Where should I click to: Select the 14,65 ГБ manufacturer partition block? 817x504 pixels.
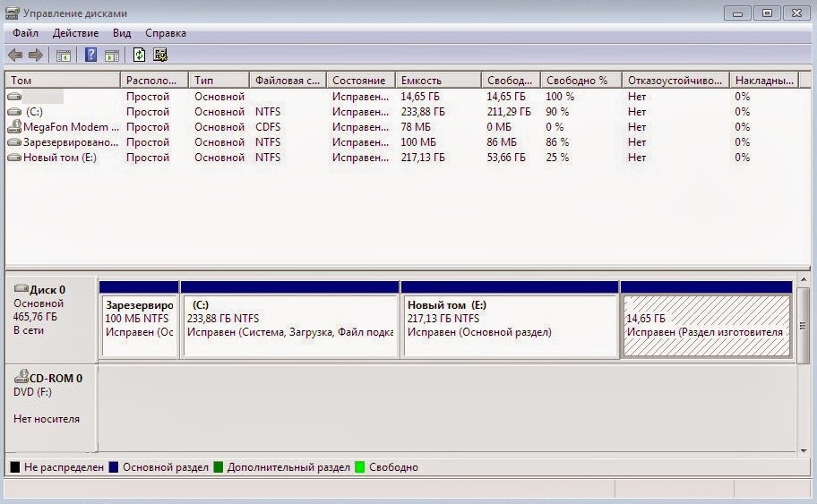click(x=706, y=326)
